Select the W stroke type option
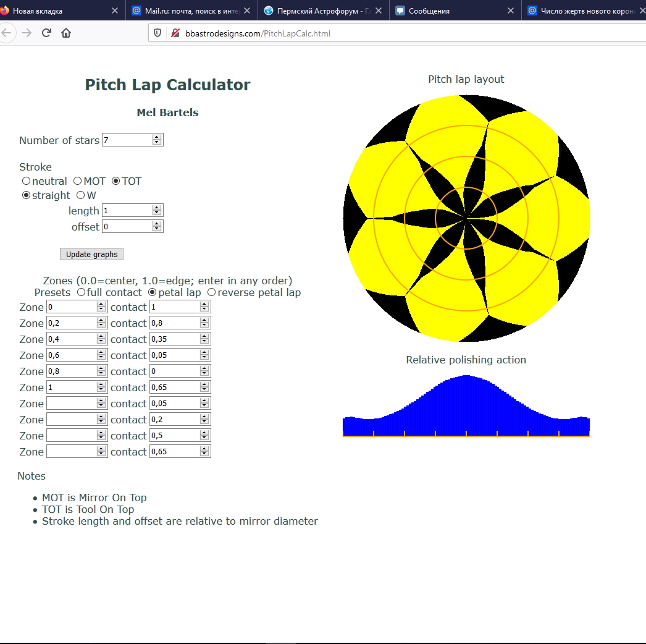Viewport: 646px width, 644px height. point(80,195)
